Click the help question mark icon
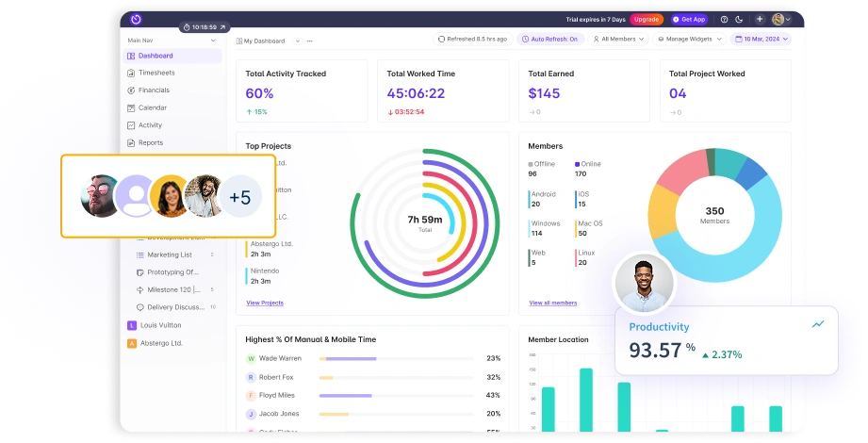The height and width of the screenshot is (443, 868). 724,19
